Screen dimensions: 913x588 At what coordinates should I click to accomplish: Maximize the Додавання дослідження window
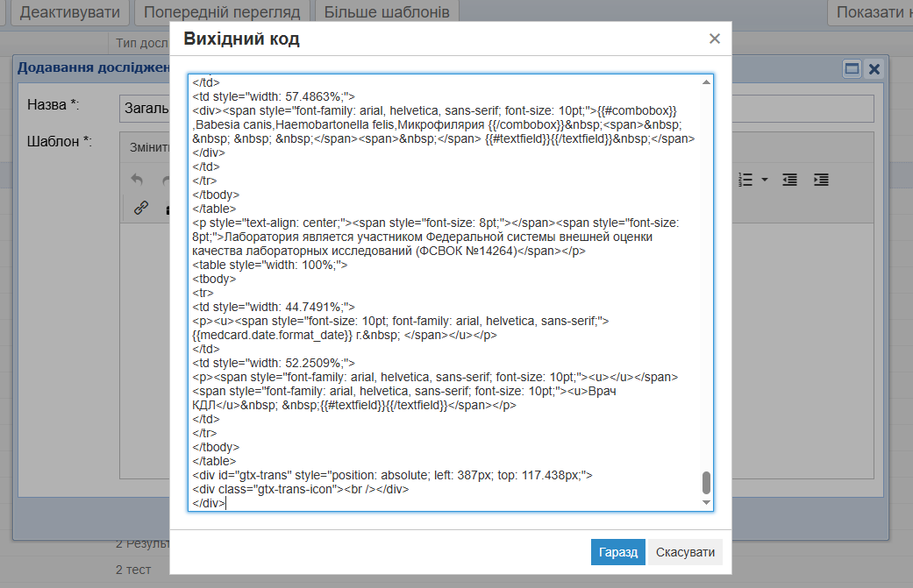coord(852,68)
